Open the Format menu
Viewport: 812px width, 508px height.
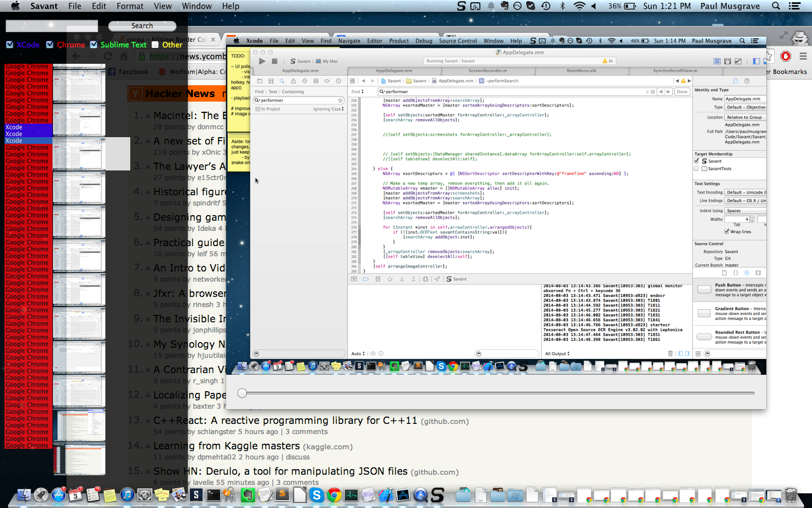130,6
